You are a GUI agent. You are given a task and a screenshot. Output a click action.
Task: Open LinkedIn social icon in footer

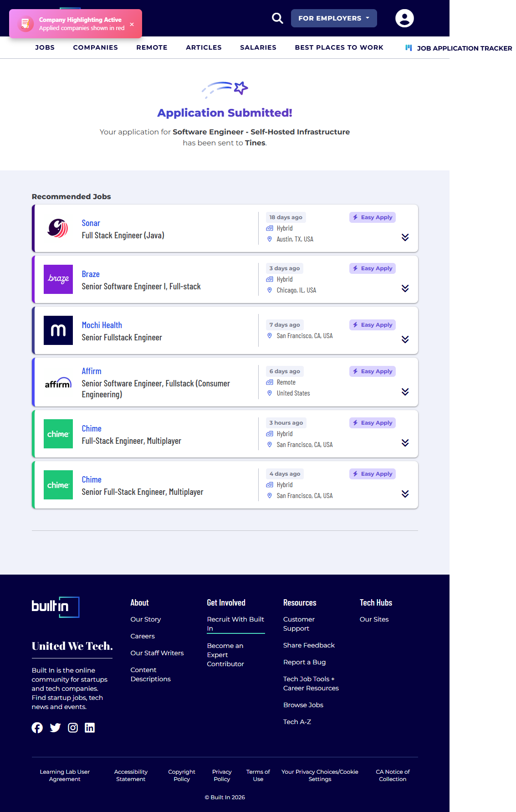click(90, 728)
